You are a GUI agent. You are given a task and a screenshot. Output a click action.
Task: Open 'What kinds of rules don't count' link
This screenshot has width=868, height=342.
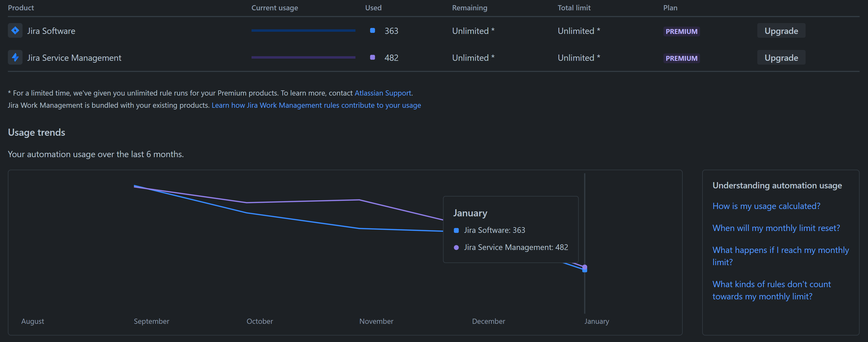tap(771, 284)
